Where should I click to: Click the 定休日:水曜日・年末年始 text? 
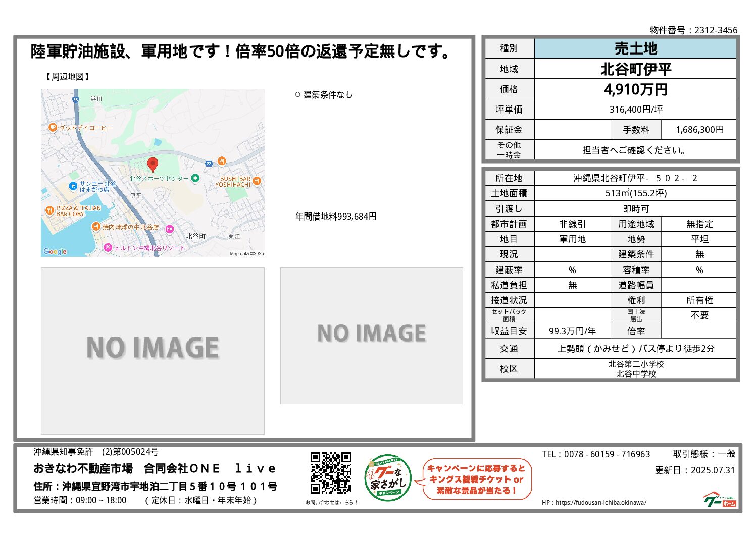click(201, 500)
